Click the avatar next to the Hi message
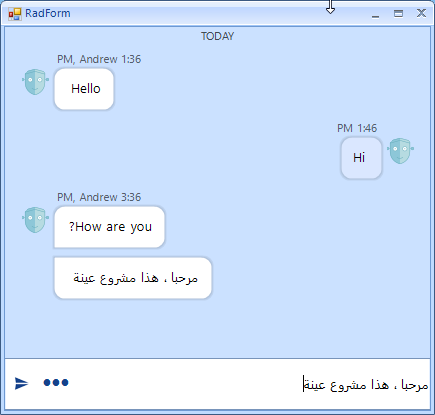This screenshot has height=415, width=435. (x=400, y=151)
